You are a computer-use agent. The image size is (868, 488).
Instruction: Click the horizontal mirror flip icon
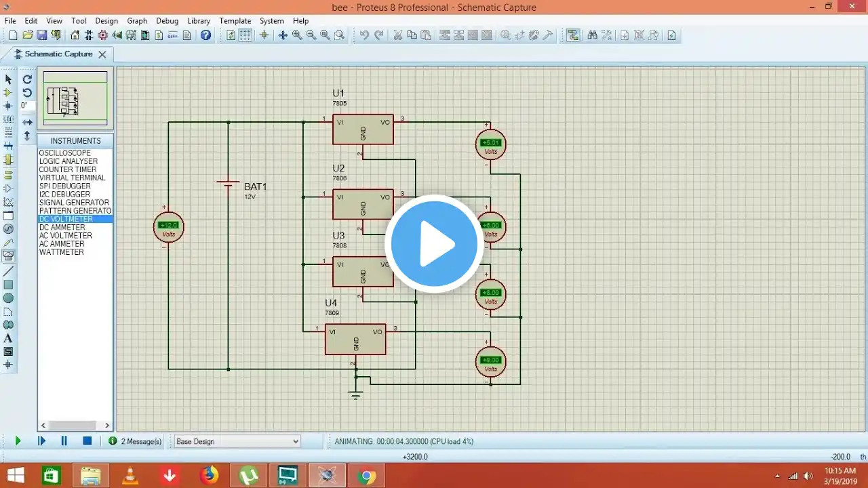tap(27, 122)
